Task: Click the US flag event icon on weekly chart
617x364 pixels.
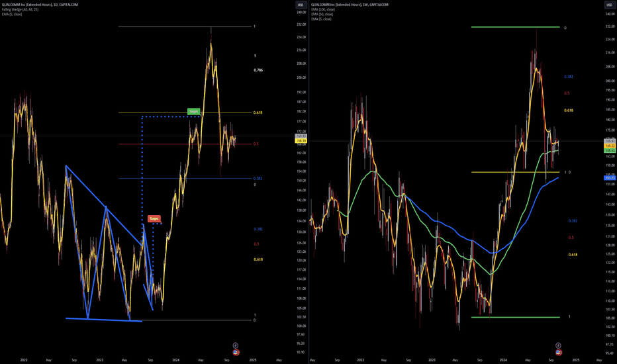Action: (558, 352)
